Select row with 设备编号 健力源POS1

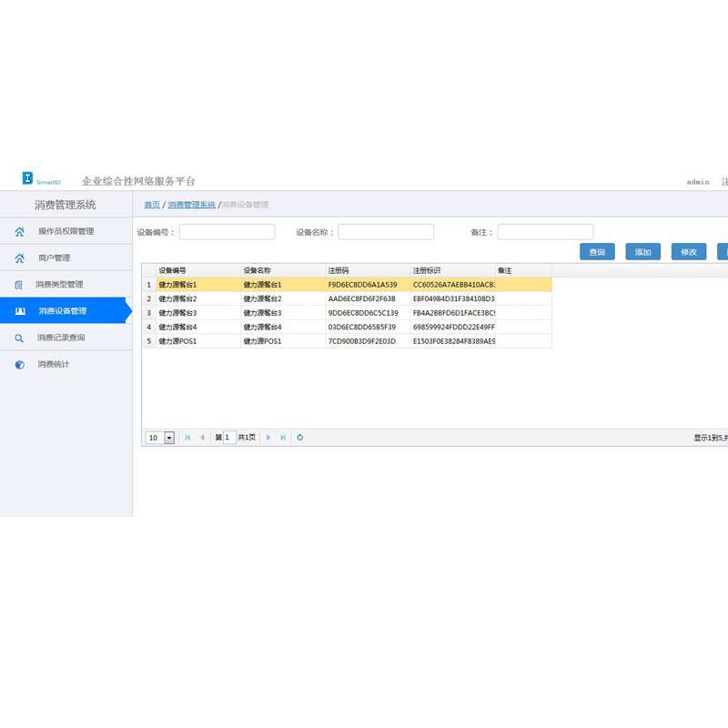coord(347,341)
